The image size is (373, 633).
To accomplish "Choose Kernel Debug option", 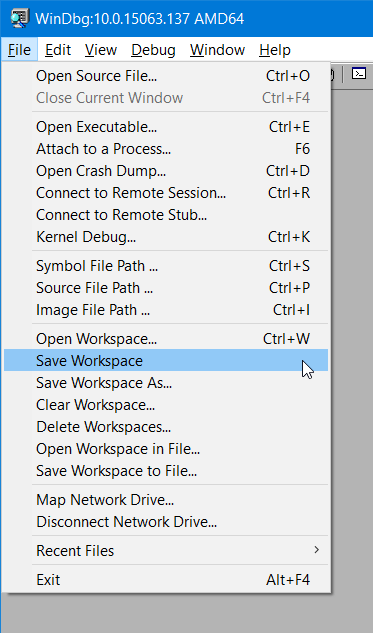I will [166, 237].
